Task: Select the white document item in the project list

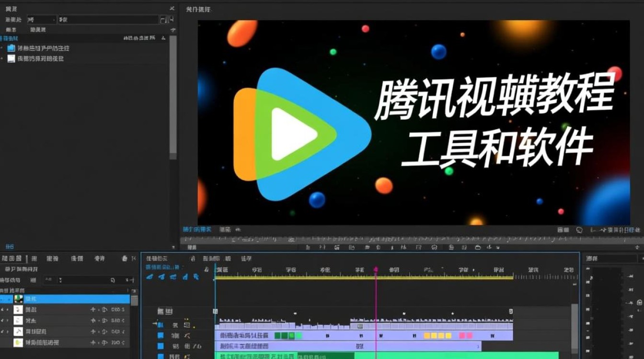Action: pos(40,58)
